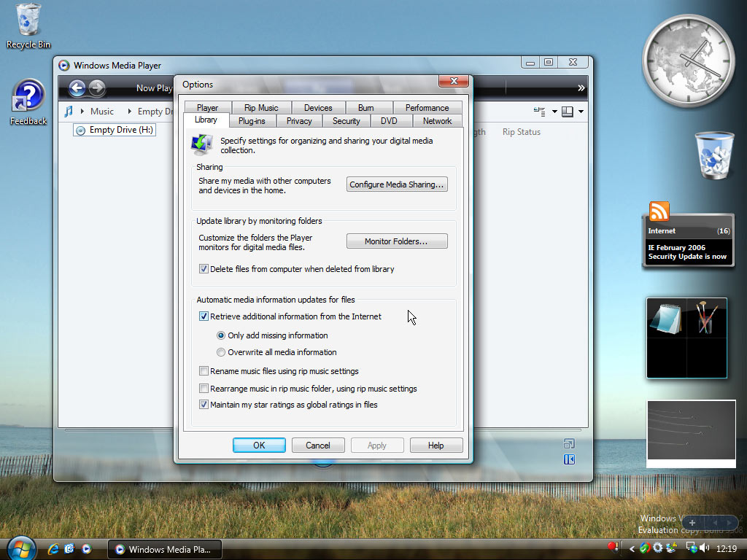Open the DVD tab
Viewport: 747px width, 560px height.
tap(389, 121)
